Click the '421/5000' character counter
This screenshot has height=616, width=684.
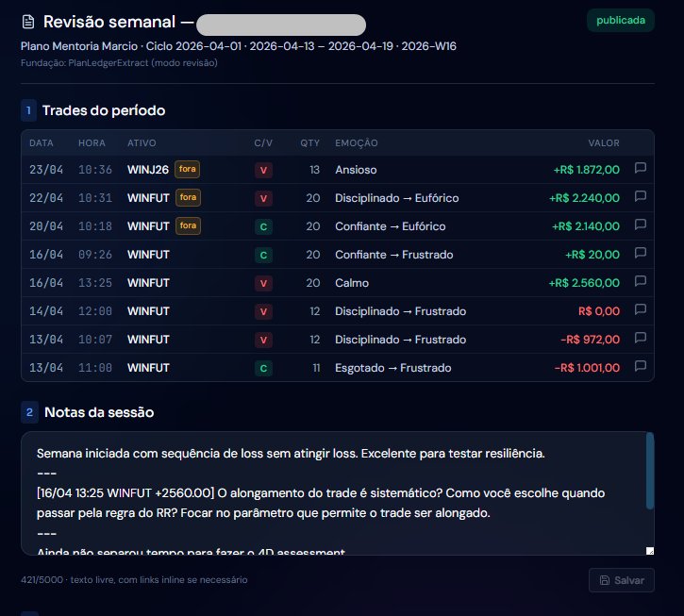pyautogui.click(x=42, y=580)
